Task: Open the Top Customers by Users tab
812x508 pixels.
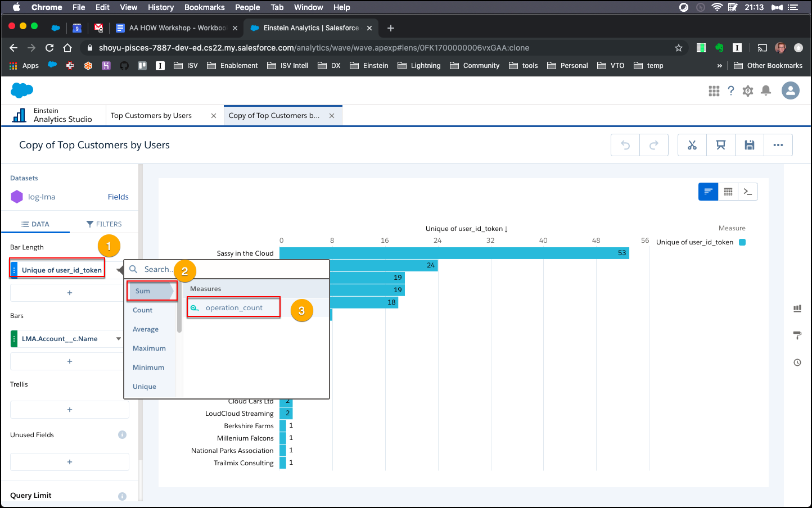Action: coord(151,116)
